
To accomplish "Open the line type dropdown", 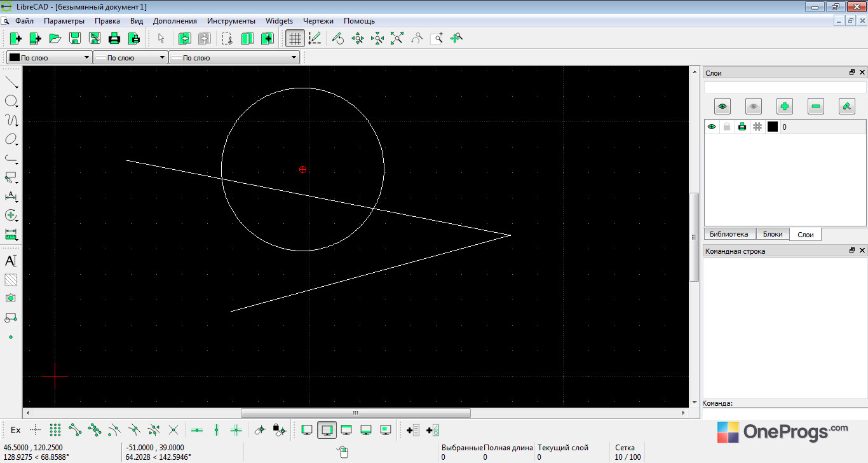I will 234,57.
